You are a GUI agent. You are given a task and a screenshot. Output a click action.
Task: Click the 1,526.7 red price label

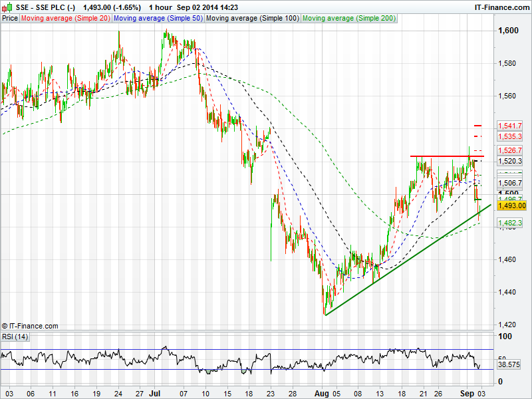click(509, 150)
